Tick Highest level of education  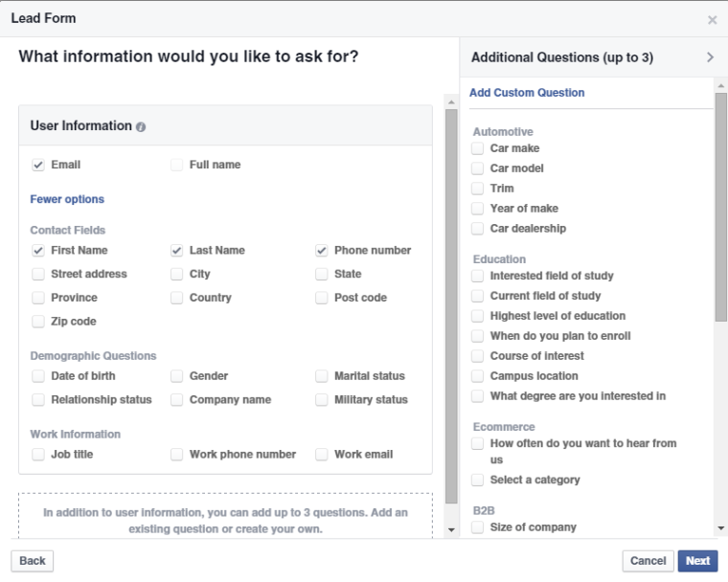click(x=477, y=316)
